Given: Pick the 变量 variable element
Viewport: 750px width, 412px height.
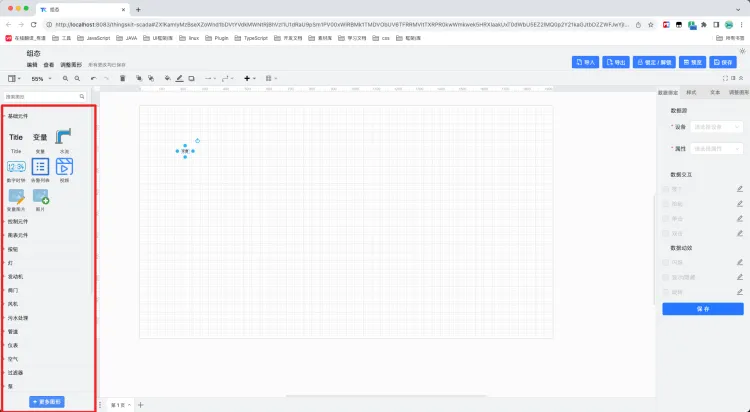Looking at the screenshot, I should (40, 137).
